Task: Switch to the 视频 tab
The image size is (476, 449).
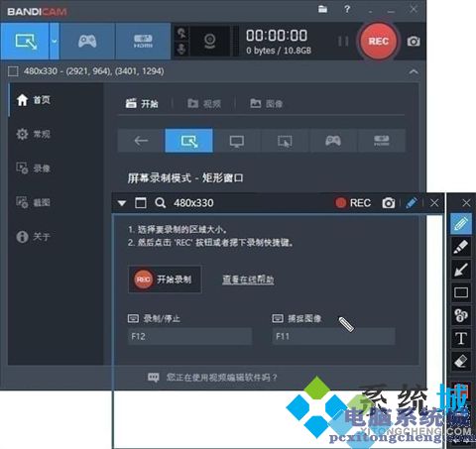Action: [x=204, y=104]
